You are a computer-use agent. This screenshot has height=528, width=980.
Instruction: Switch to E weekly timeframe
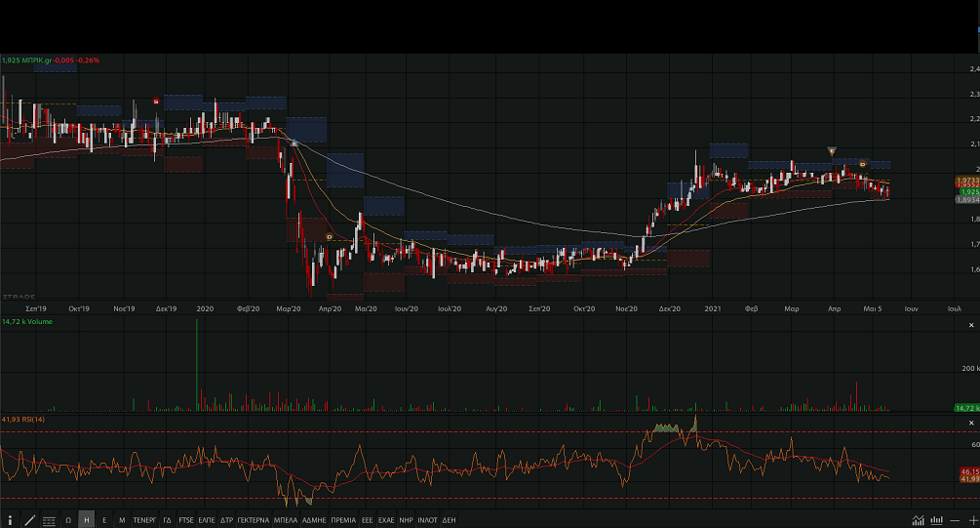104,520
